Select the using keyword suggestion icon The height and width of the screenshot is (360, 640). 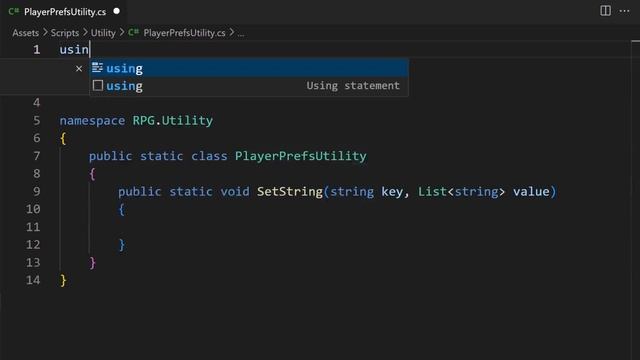(x=97, y=68)
